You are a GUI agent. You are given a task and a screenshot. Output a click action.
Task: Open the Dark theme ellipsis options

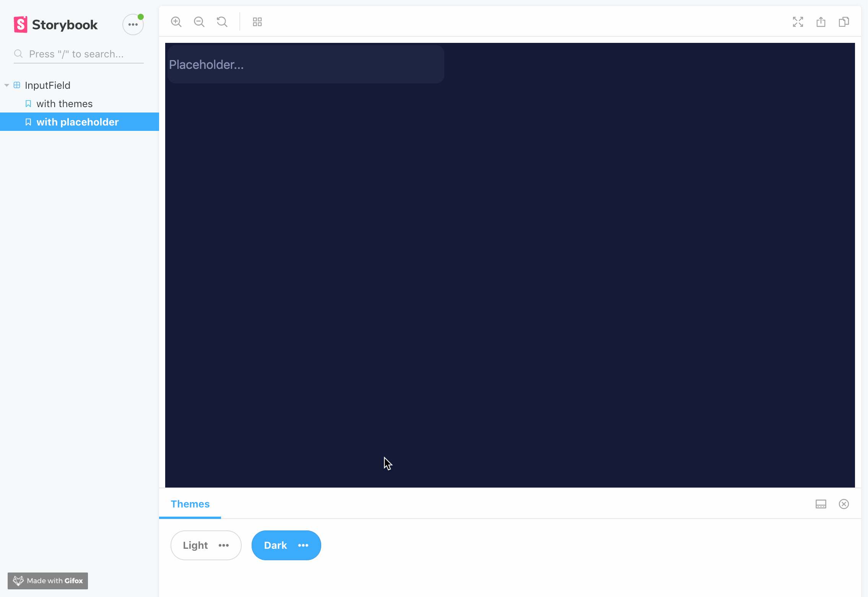coord(303,545)
